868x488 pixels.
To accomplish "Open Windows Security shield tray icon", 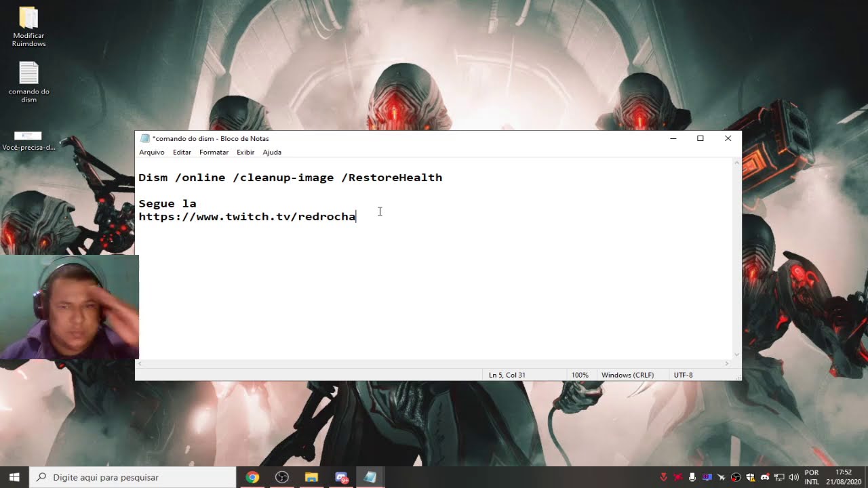I will [x=751, y=477].
